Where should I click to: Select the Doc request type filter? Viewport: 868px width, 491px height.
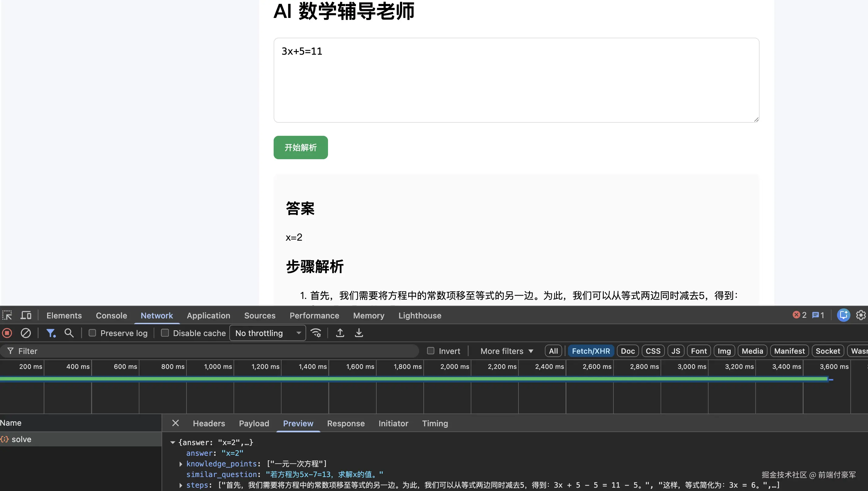coord(628,351)
